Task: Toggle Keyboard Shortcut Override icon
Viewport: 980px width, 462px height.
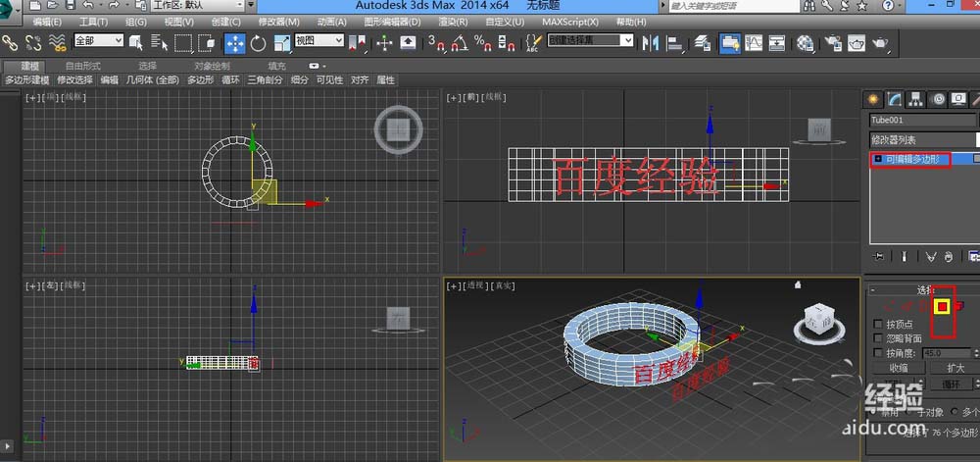Action: tap(408, 42)
